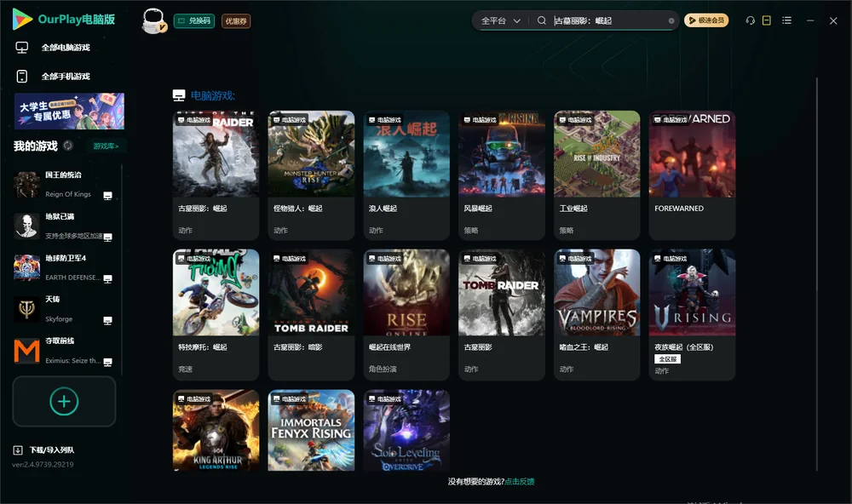Open 嗜血之王：崛起 Vampires card
This screenshot has height=504, width=852.
[x=597, y=314]
